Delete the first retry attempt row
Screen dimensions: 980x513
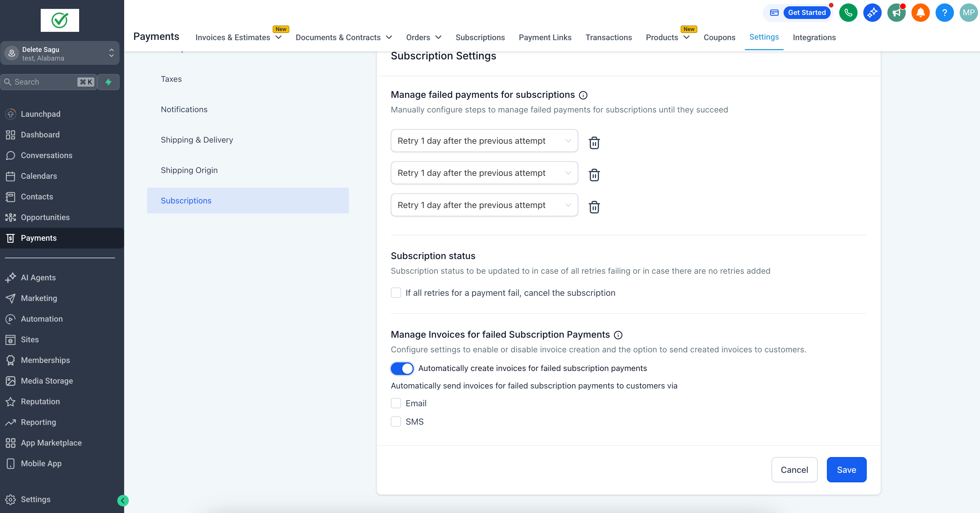coord(594,143)
